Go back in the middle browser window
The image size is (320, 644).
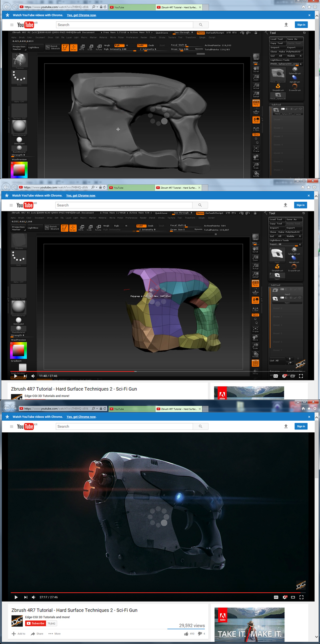(x=6, y=187)
